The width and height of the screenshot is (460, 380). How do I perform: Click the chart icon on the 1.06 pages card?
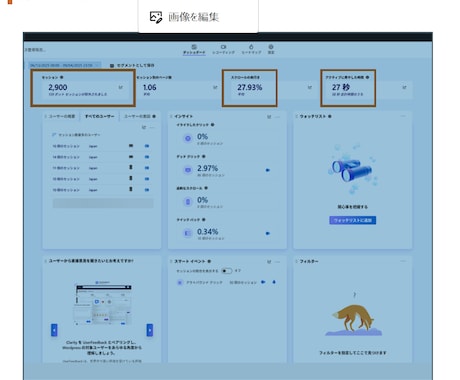tap(215, 87)
